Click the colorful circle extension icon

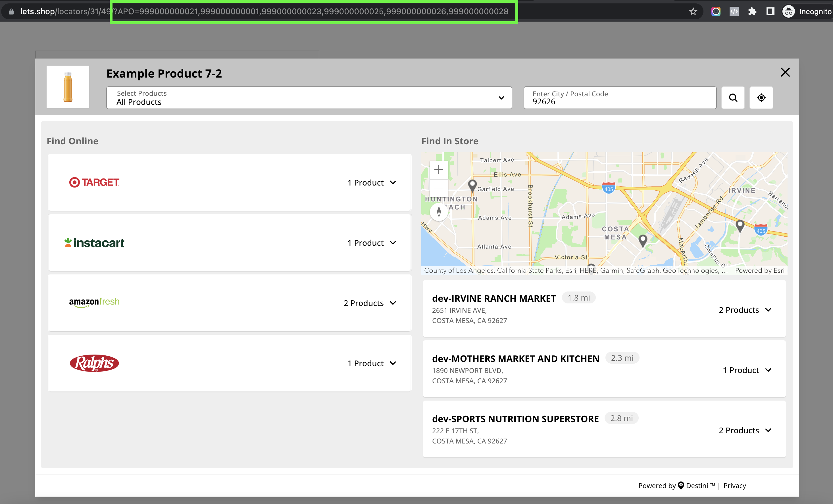click(716, 11)
